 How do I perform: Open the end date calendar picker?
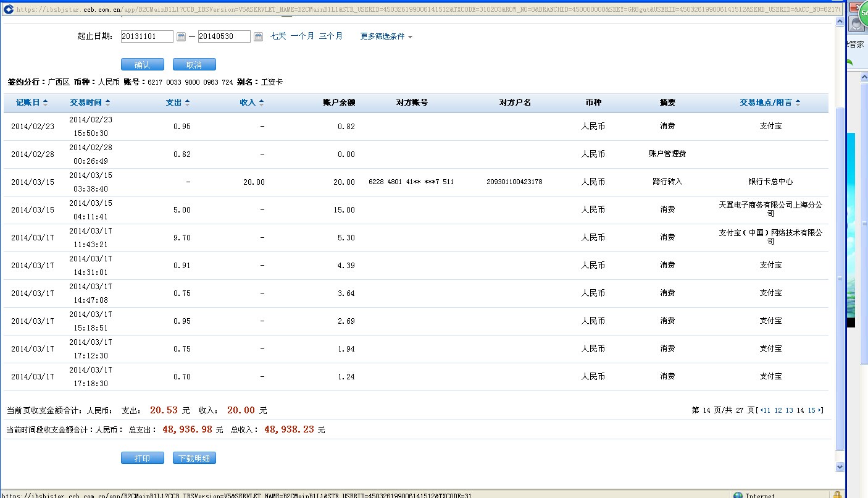pyautogui.click(x=258, y=37)
